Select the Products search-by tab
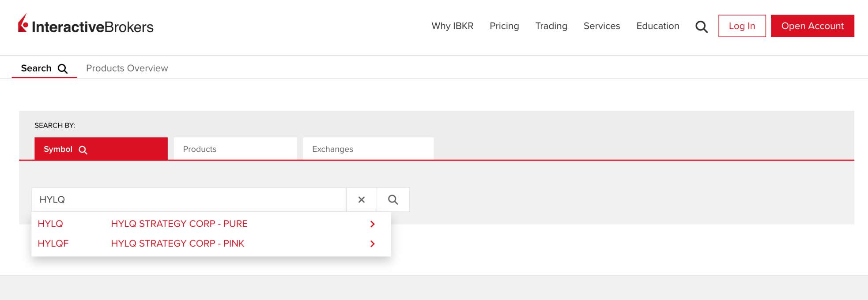Image resolution: width=868 pixels, height=300 pixels. pos(235,149)
